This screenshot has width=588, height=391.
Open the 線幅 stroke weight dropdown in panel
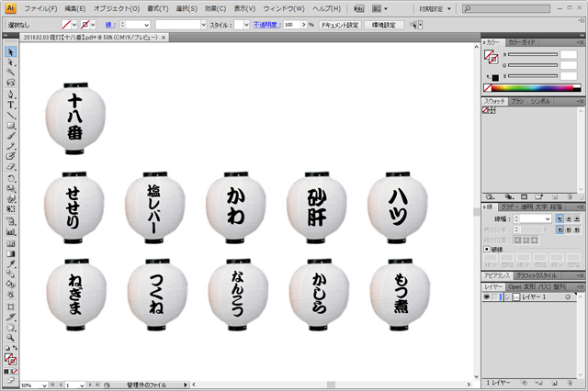click(546, 219)
